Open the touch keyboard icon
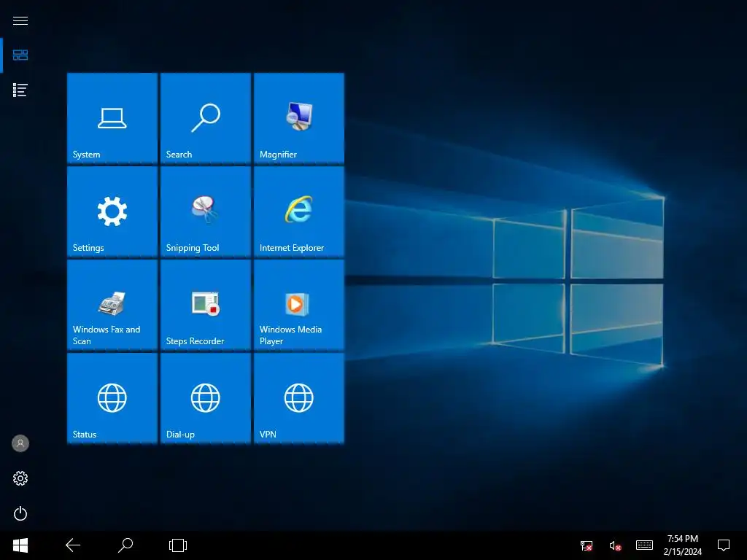Image resolution: width=747 pixels, height=560 pixels. coord(644,545)
